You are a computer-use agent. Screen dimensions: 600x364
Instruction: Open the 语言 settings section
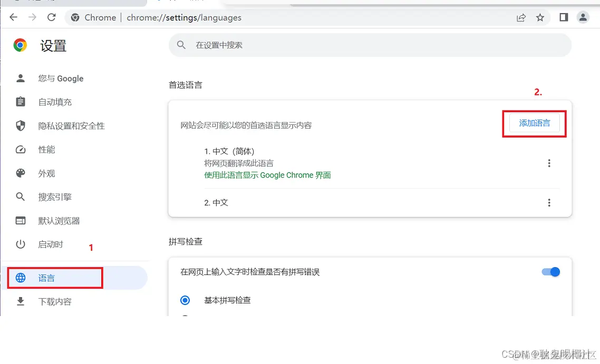click(75, 278)
